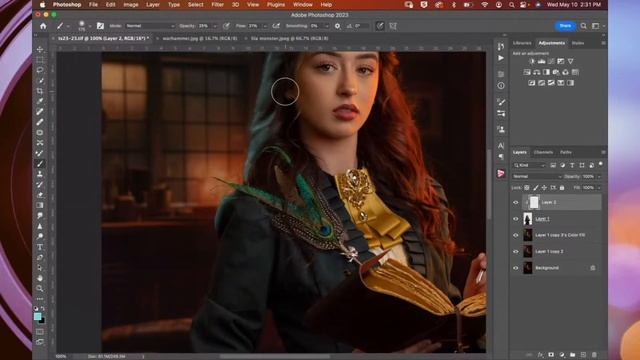Add a Color Balance adjustment

pos(537,72)
